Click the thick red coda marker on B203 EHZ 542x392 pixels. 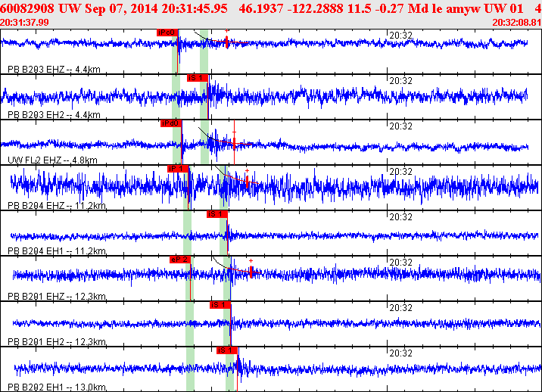pos(227,42)
